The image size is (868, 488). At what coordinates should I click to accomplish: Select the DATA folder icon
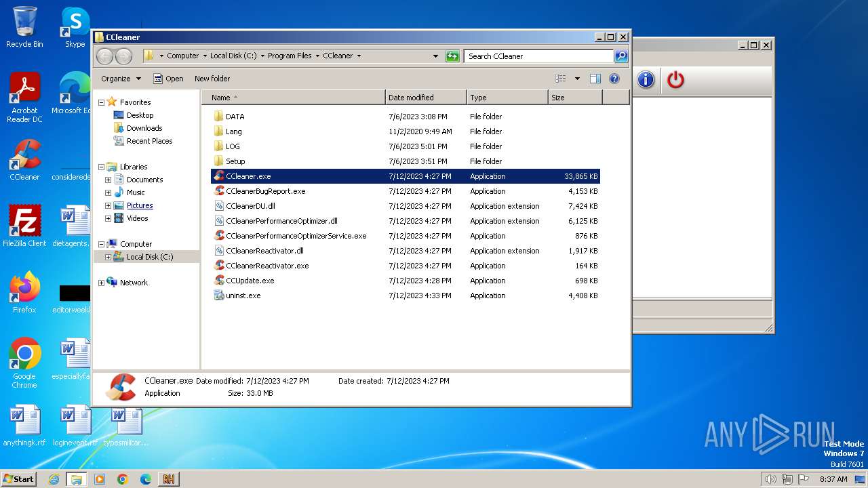tap(218, 117)
